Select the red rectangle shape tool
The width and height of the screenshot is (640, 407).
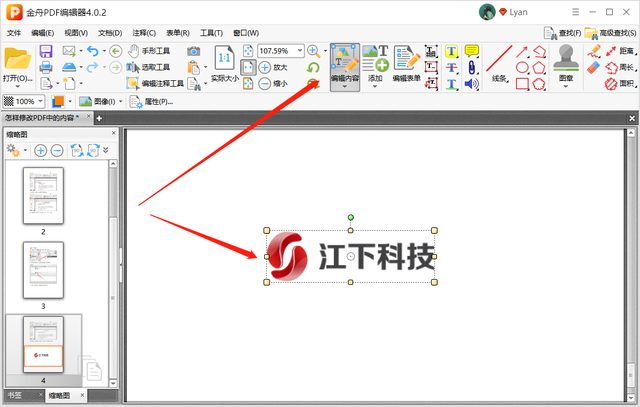(x=522, y=84)
